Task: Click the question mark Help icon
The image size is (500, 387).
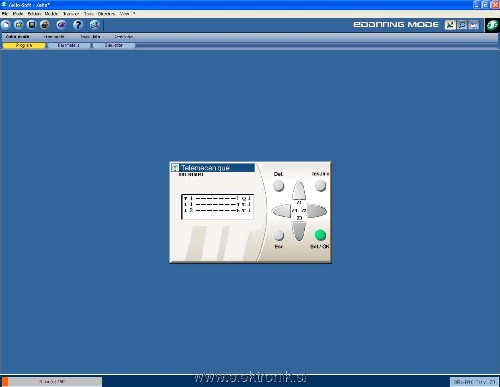Action: click(x=78, y=25)
